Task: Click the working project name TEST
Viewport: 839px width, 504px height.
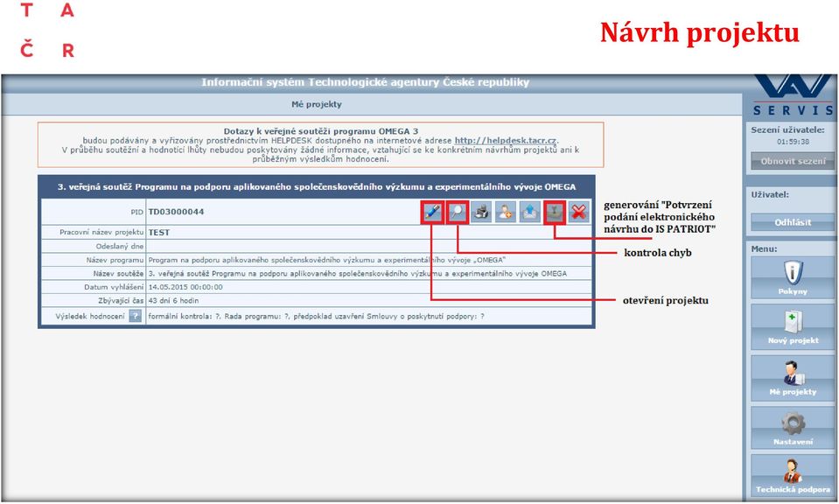Action: tap(159, 233)
